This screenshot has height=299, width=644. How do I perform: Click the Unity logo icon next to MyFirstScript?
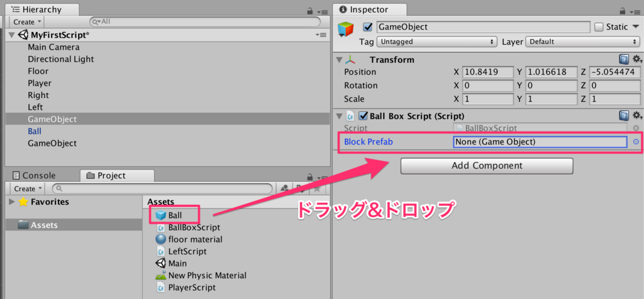tap(23, 35)
